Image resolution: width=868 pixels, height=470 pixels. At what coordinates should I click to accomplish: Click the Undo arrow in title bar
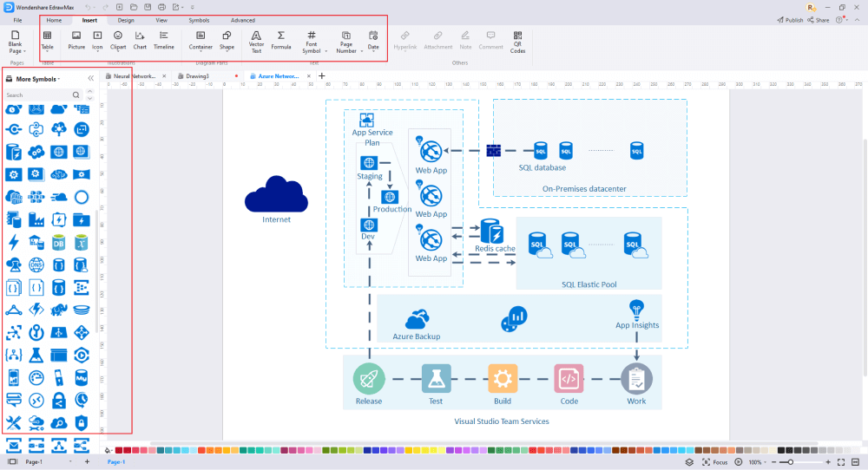[88, 7]
